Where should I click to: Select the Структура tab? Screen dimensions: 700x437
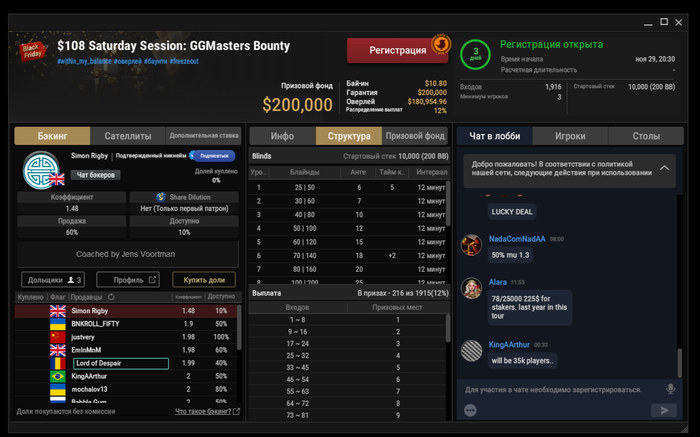[x=349, y=136]
